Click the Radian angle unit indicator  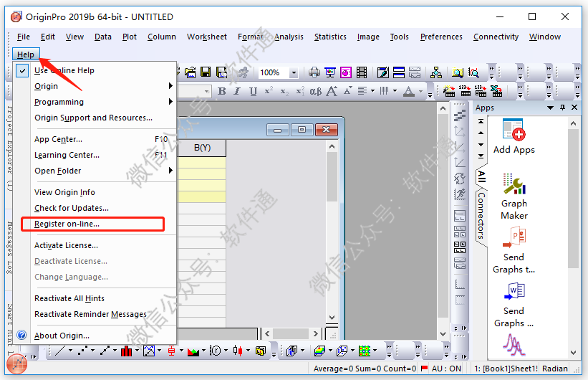554,369
